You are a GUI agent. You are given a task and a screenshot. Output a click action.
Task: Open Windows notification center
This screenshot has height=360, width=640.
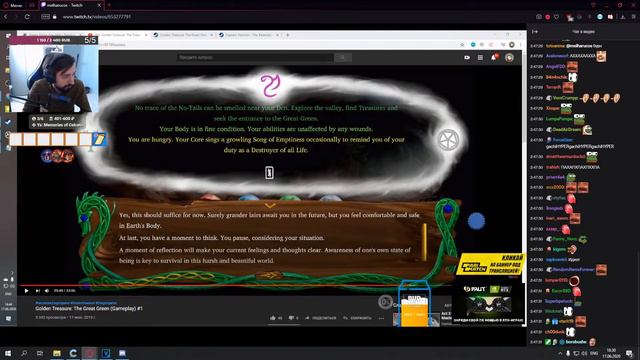pyautogui.click(x=630, y=353)
